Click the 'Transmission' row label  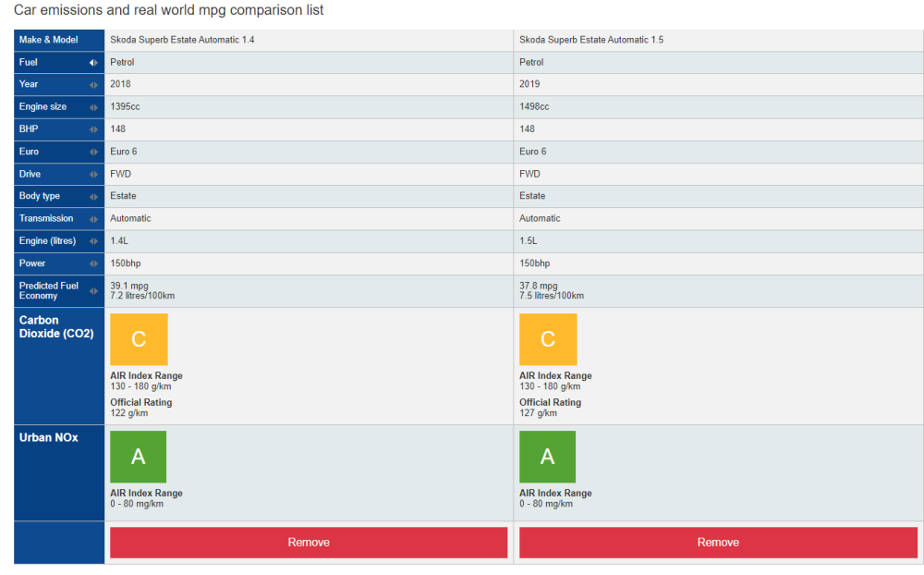pos(46,218)
